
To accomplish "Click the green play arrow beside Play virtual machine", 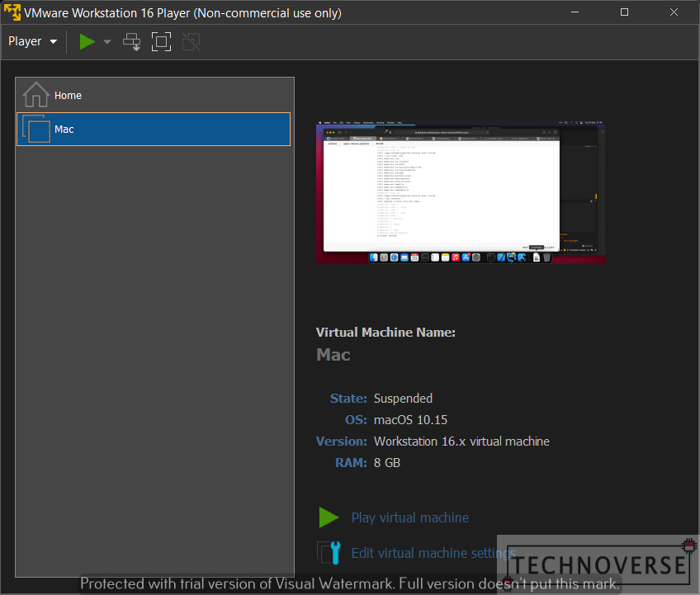I will pos(329,517).
